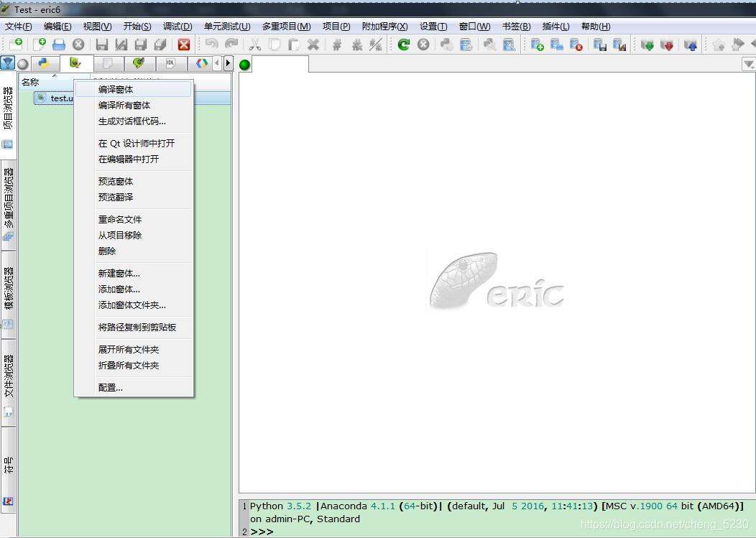Click the Save Project icon with floppy disk
This screenshot has width=756, height=538.
tap(600, 45)
